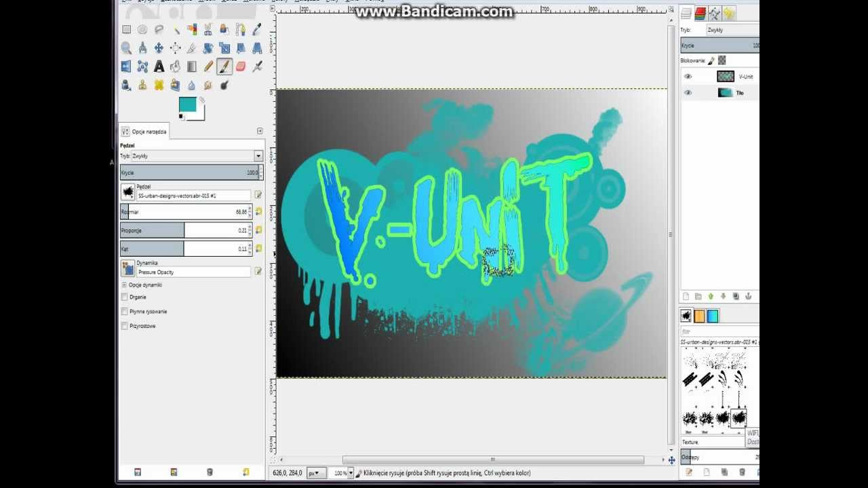The image size is (868, 488).
Task: Select the Ellipse Select tool
Action: 142,29
